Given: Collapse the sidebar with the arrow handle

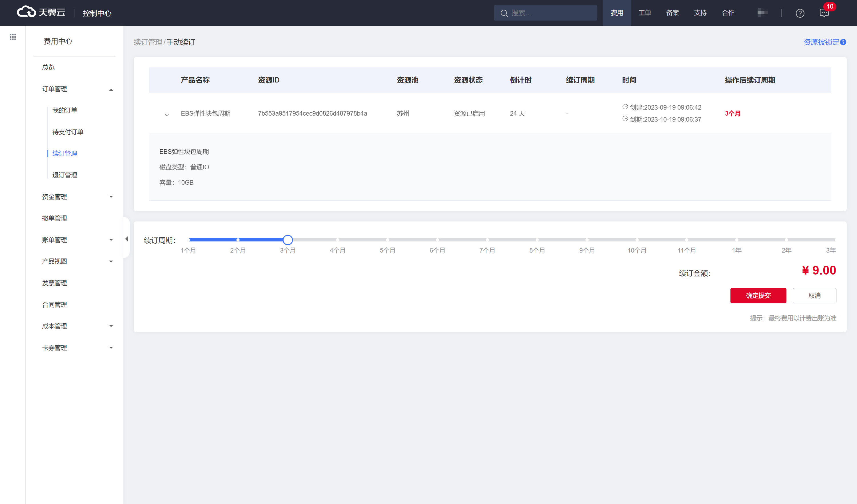Looking at the screenshot, I should coord(127,239).
